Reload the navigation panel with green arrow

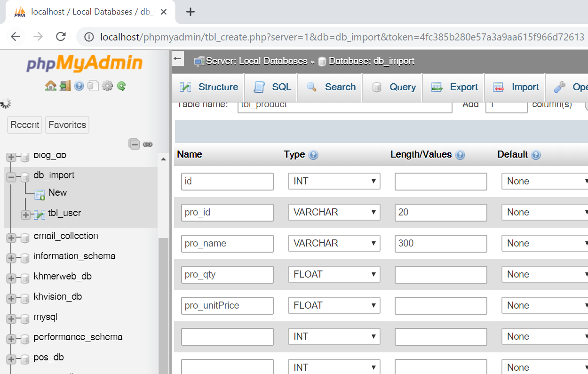pyautogui.click(x=121, y=86)
